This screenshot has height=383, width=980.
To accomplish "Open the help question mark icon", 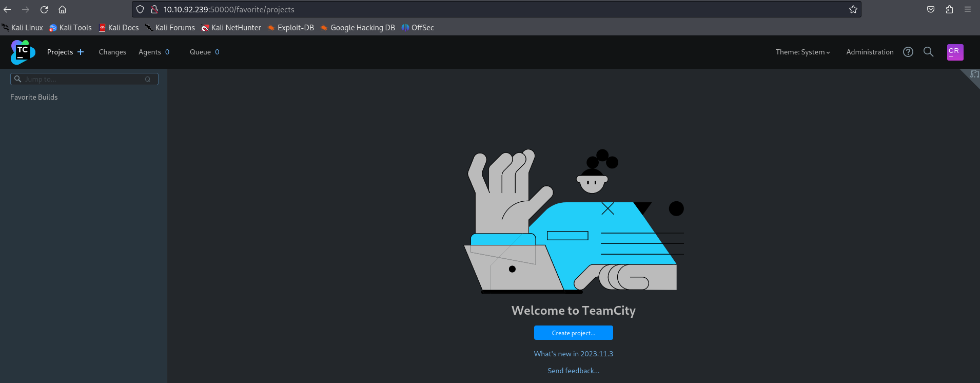I will 908,52.
